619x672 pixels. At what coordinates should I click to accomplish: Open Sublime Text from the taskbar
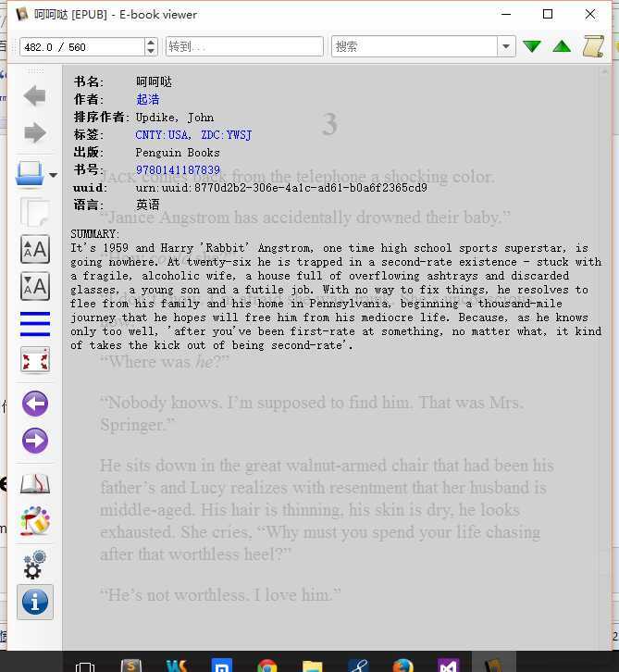click(131, 666)
